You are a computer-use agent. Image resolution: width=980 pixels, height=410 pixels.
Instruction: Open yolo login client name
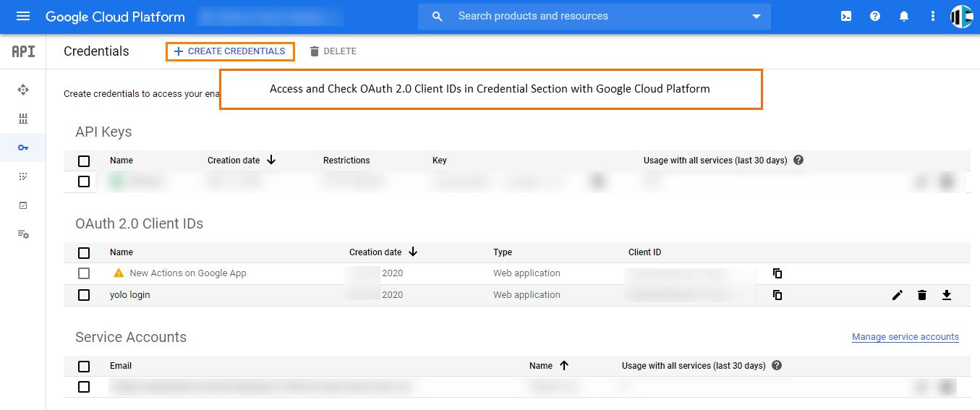click(x=130, y=295)
